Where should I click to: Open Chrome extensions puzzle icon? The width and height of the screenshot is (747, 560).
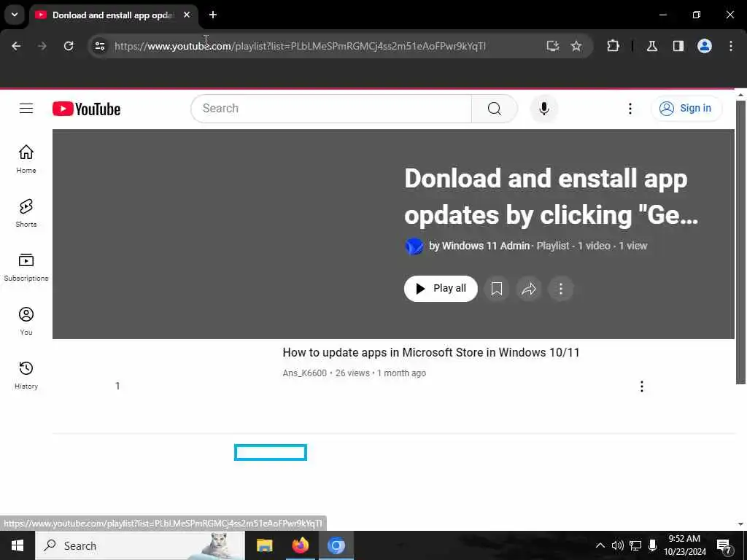tap(613, 46)
